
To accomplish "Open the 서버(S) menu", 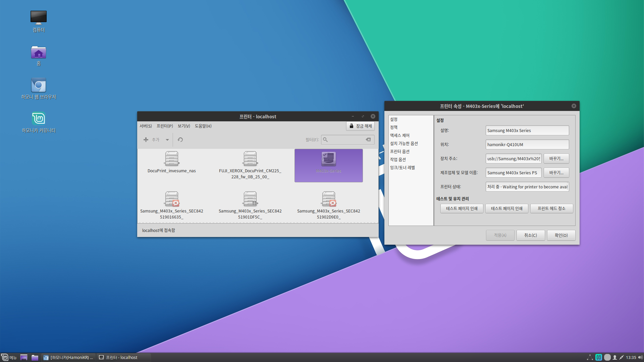I will (146, 126).
